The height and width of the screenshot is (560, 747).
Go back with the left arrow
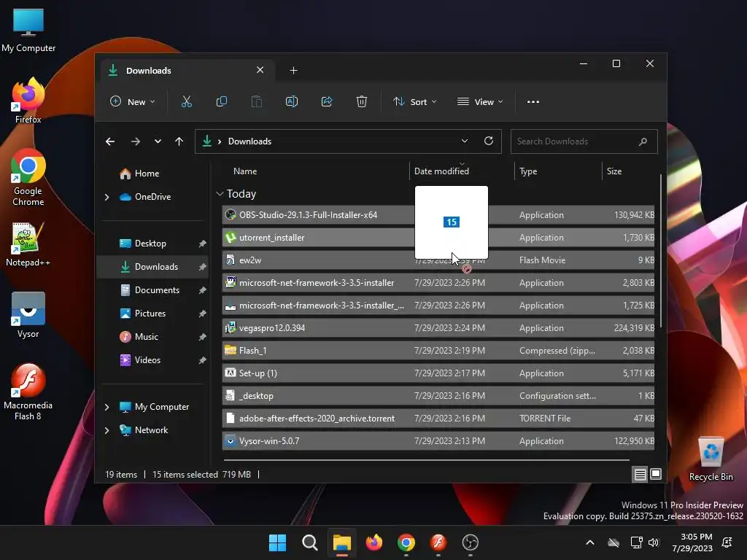(110, 141)
